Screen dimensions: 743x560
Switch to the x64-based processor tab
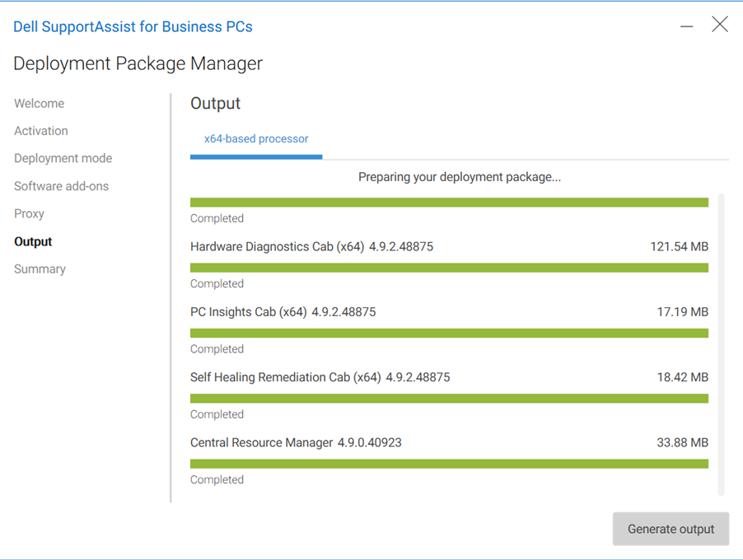click(x=256, y=140)
